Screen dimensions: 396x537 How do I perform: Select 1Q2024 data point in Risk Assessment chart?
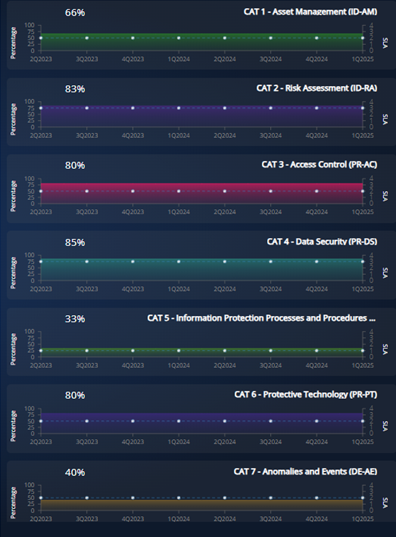[179, 108]
